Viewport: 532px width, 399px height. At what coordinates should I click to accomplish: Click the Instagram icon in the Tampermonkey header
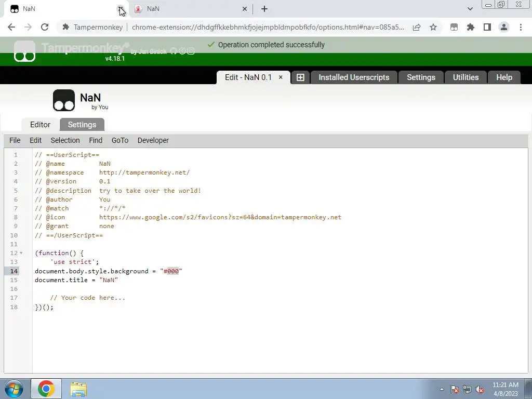pos(191,51)
